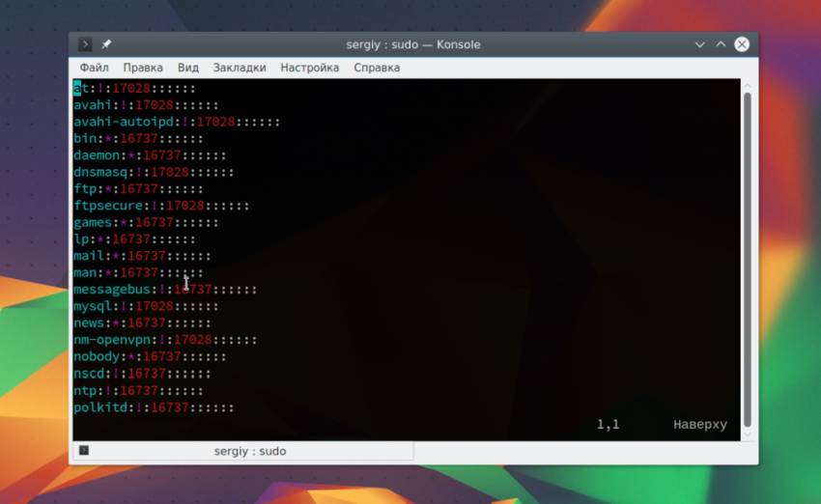Click the Konsole terminal icon in title bar
Screen dimensions: 821x504
pyautogui.click(x=85, y=44)
